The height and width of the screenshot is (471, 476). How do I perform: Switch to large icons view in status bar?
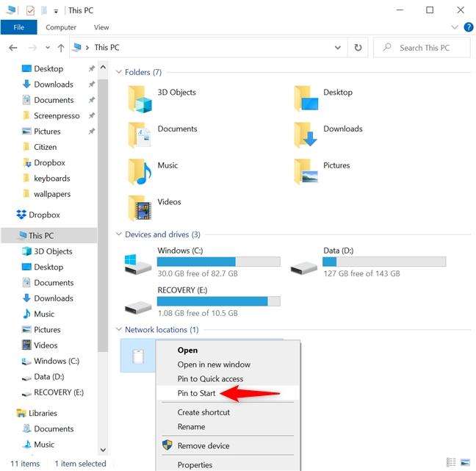465,462
